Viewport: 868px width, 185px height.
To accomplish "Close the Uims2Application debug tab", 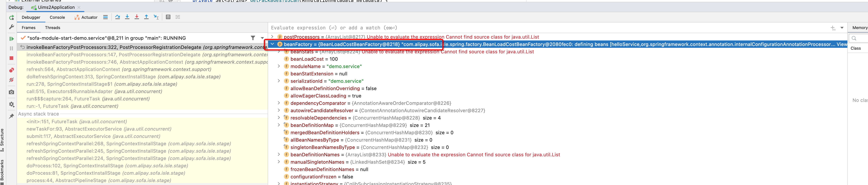I will pyautogui.click(x=79, y=7).
